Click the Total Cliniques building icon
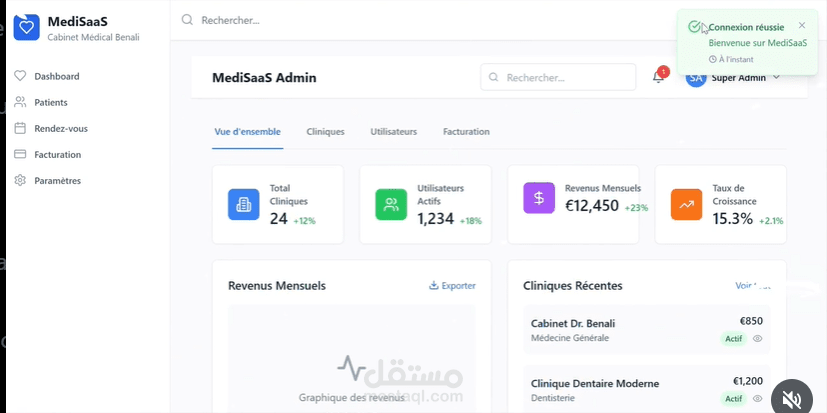Image resolution: width=827 pixels, height=413 pixels. (243, 205)
